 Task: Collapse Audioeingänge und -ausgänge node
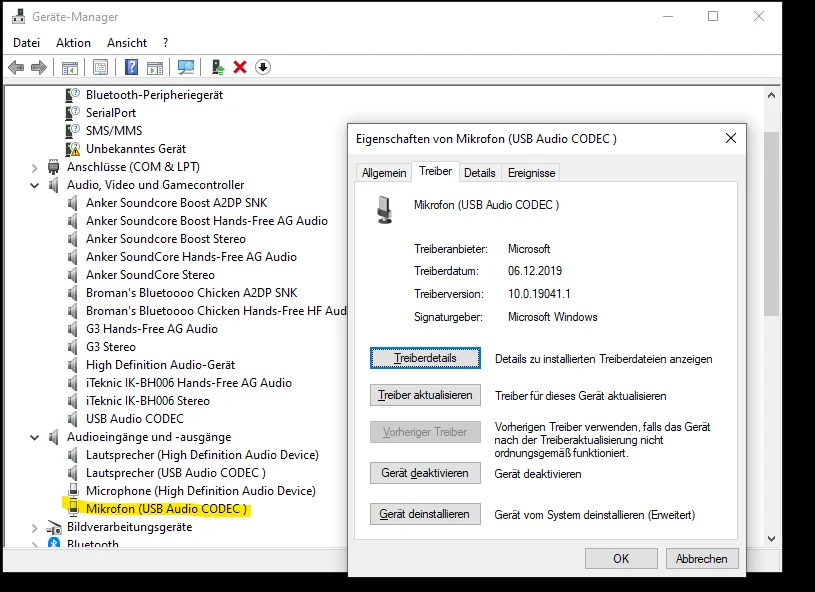point(36,437)
